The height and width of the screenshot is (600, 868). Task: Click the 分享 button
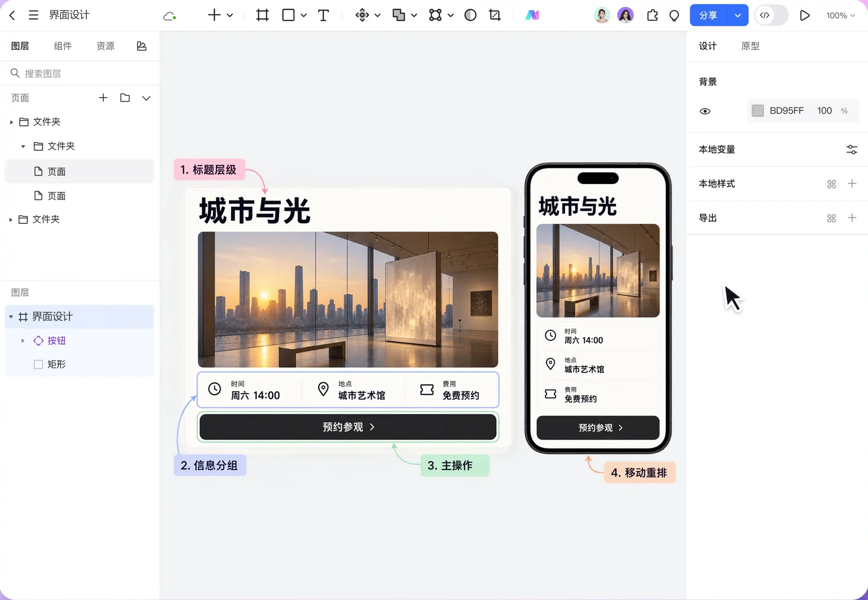(x=709, y=15)
